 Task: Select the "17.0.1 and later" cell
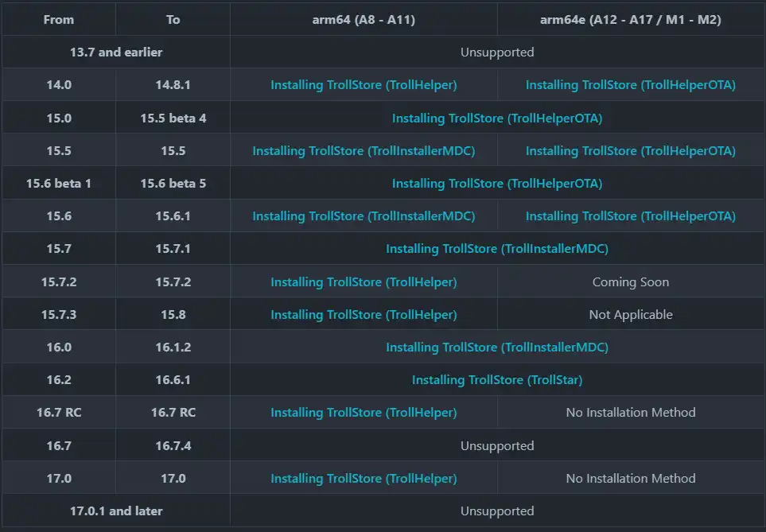116,511
